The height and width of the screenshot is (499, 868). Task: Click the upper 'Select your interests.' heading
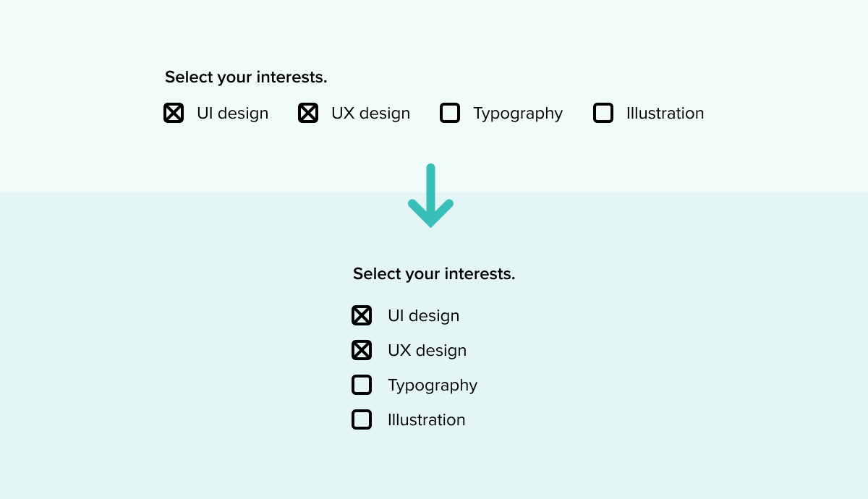tap(246, 77)
